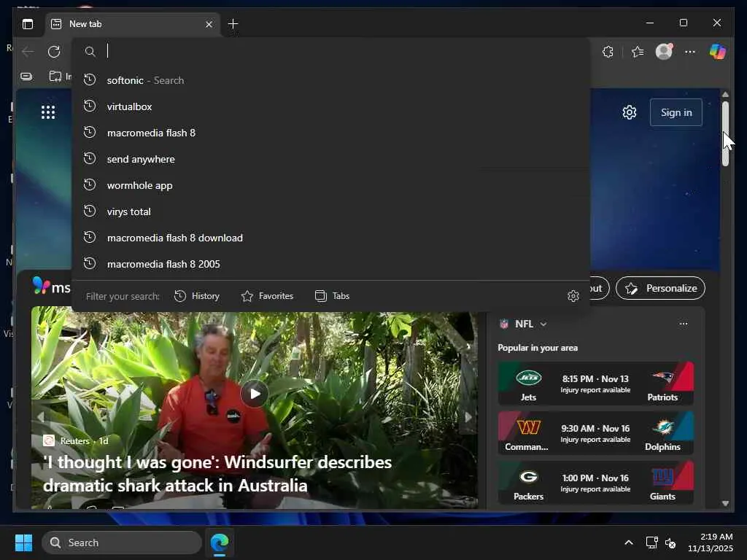747x560 pixels.
Task: Open the Commanders vs Dolphins game
Action: [595, 433]
